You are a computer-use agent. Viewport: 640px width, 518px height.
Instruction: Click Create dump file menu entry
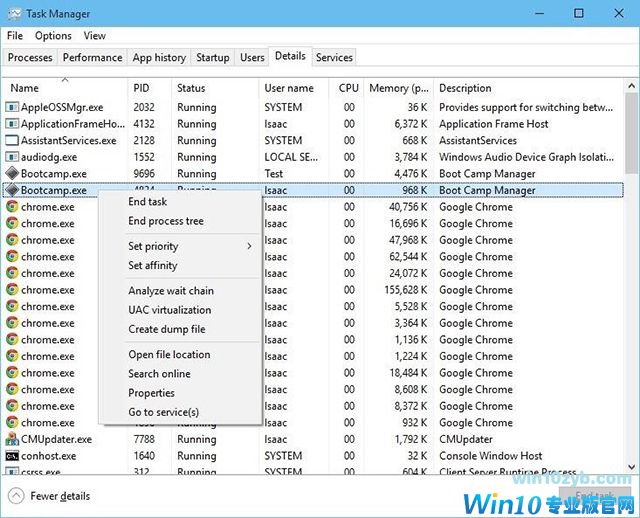pyautogui.click(x=167, y=329)
